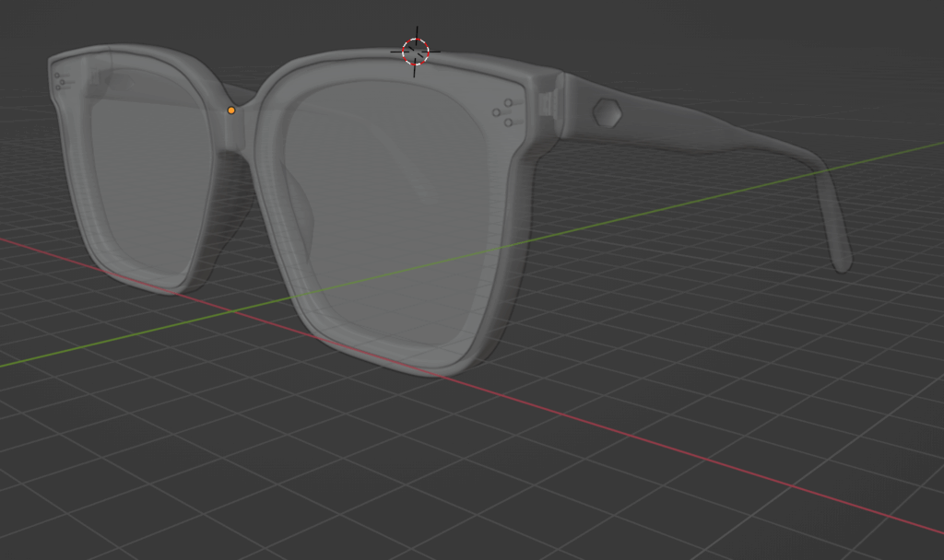Select the hexagon emblem on the temple arm
944x560 pixels.
coord(607,112)
